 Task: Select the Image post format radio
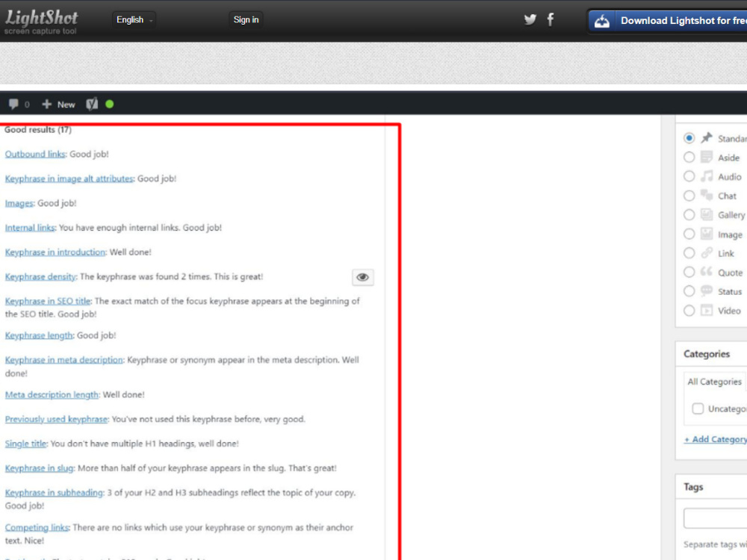pos(689,234)
